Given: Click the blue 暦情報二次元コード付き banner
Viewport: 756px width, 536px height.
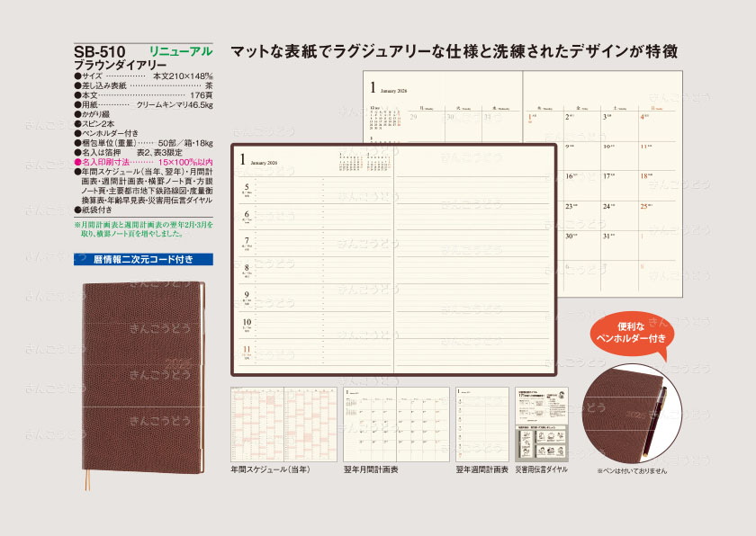Looking at the screenshot, I should (x=143, y=260).
